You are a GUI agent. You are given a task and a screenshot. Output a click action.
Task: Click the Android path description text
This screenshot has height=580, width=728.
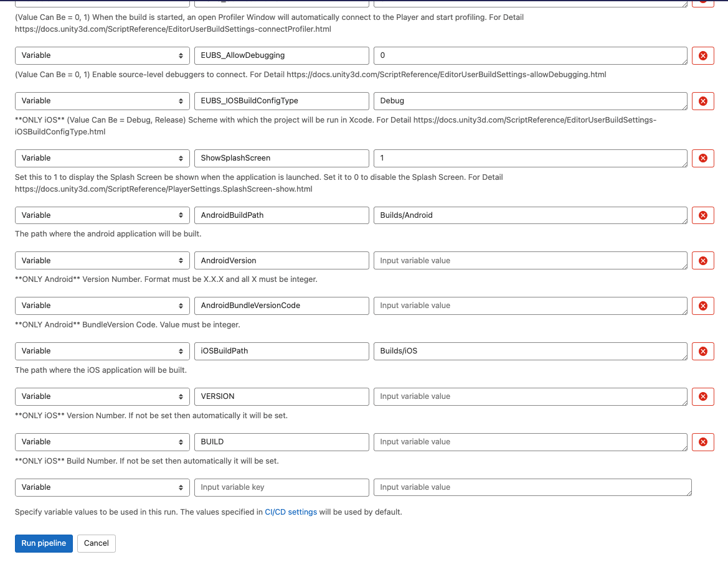pyautogui.click(x=108, y=234)
